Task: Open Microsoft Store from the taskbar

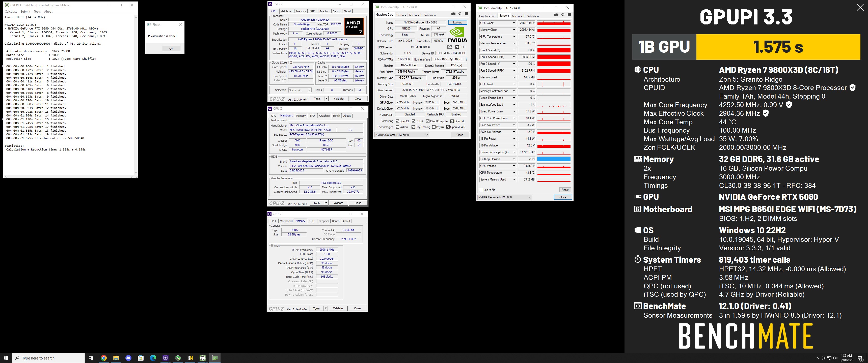Action: pos(141,358)
